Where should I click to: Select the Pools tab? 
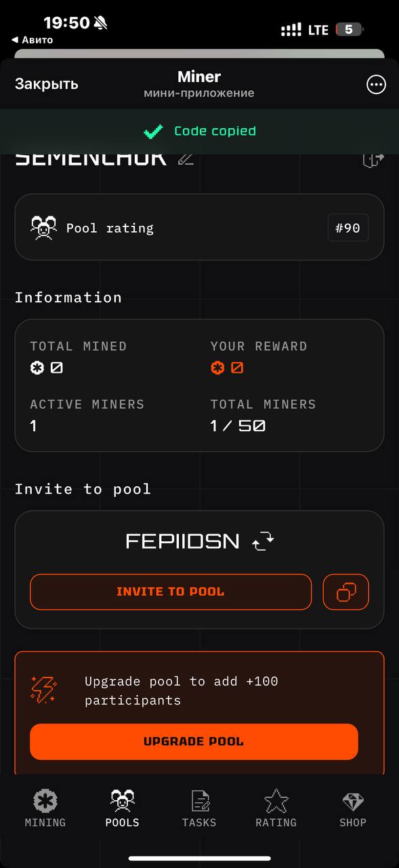click(x=123, y=808)
